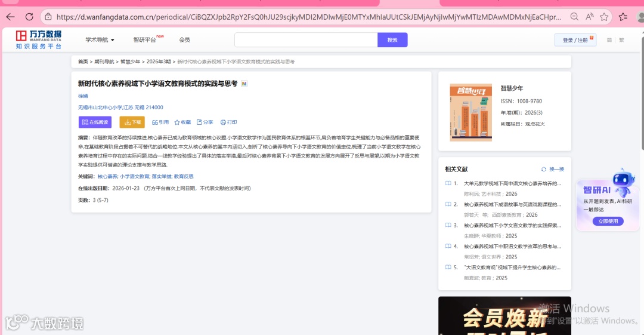The image size is (644, 335).
Task: Go back using the browser back arrow
Action: tap(10, 17)
